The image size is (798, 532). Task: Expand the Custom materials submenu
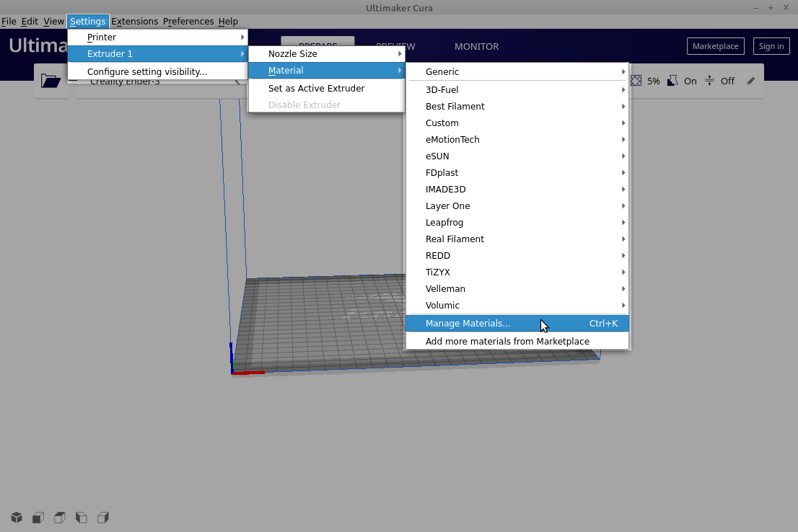(517, 123)
